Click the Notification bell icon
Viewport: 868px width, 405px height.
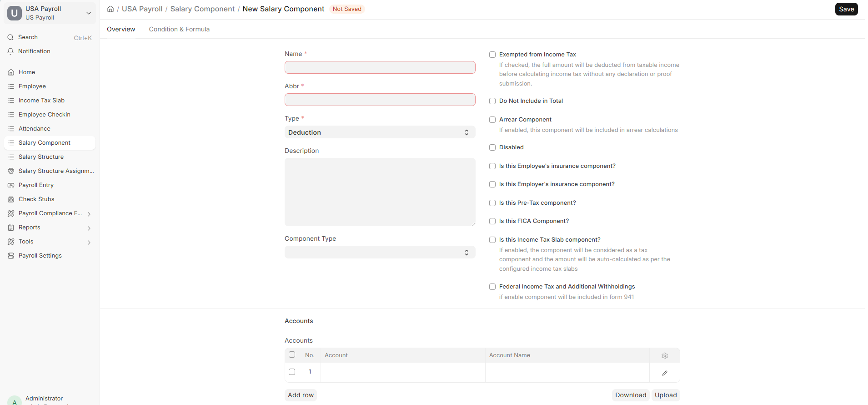10,51
